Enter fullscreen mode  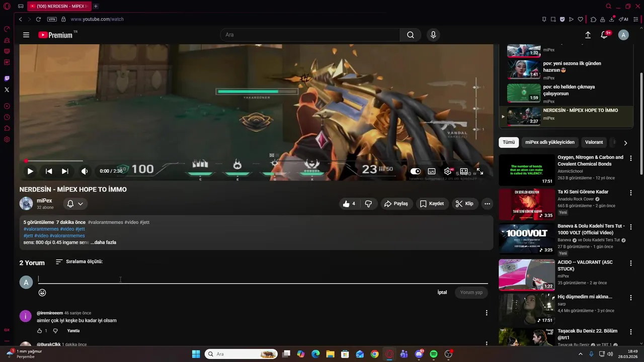click(x=480, y=171)
